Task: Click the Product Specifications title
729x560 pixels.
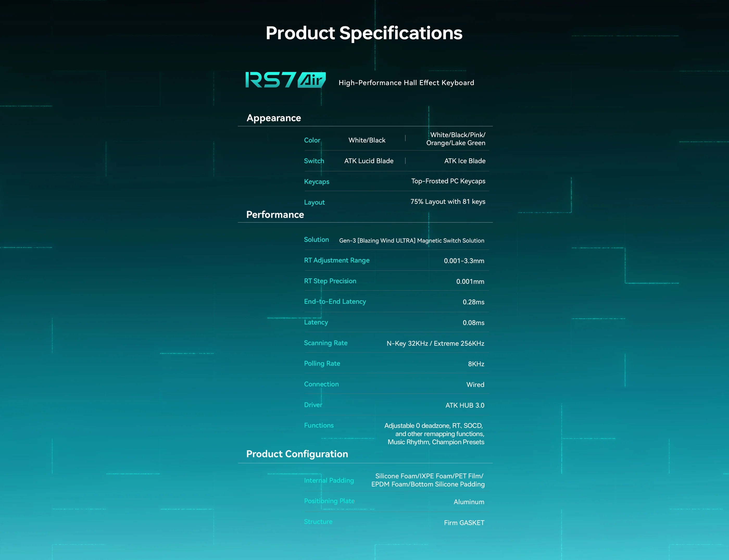Action: 364,33
